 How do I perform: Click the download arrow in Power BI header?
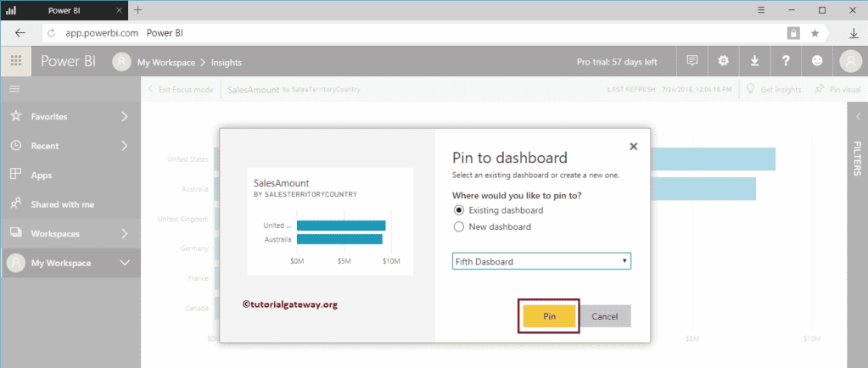pos(754,61)
